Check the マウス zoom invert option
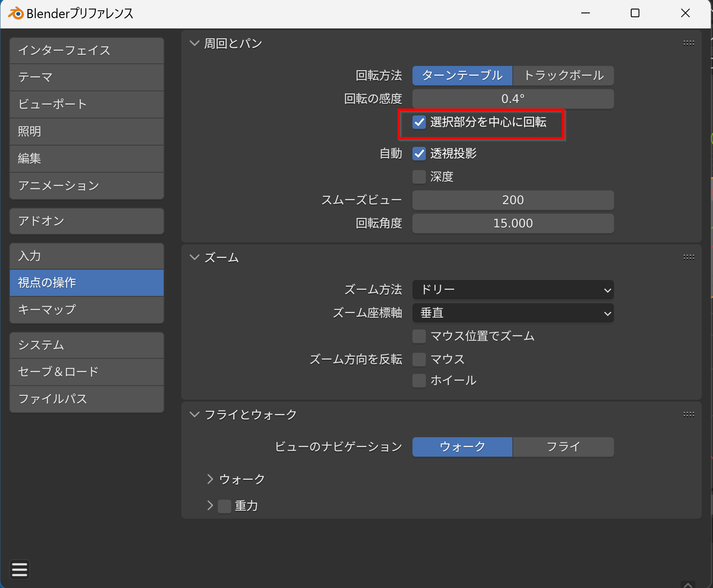 tap(419, 360)
